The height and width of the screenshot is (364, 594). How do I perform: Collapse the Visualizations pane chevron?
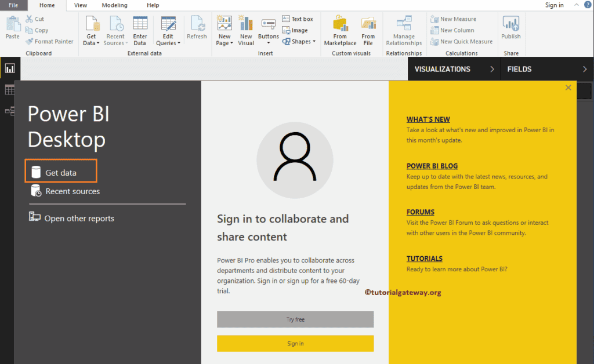(492, 69)
